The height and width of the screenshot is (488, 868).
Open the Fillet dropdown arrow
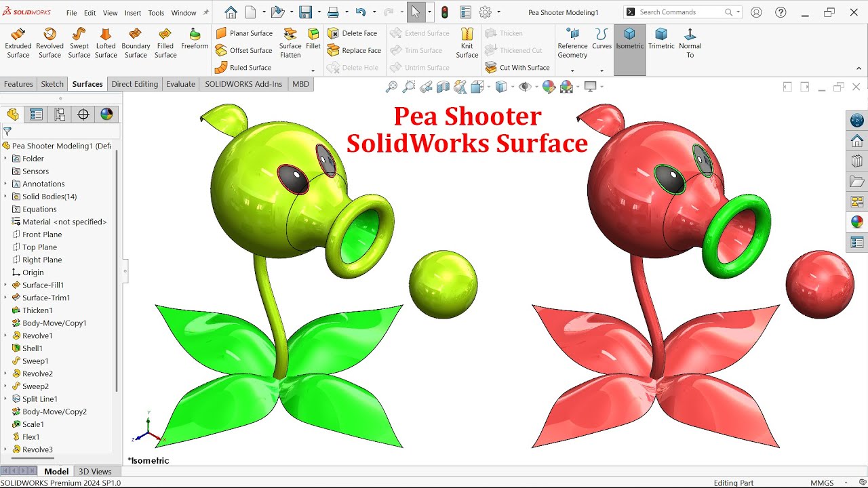(313, 70)
